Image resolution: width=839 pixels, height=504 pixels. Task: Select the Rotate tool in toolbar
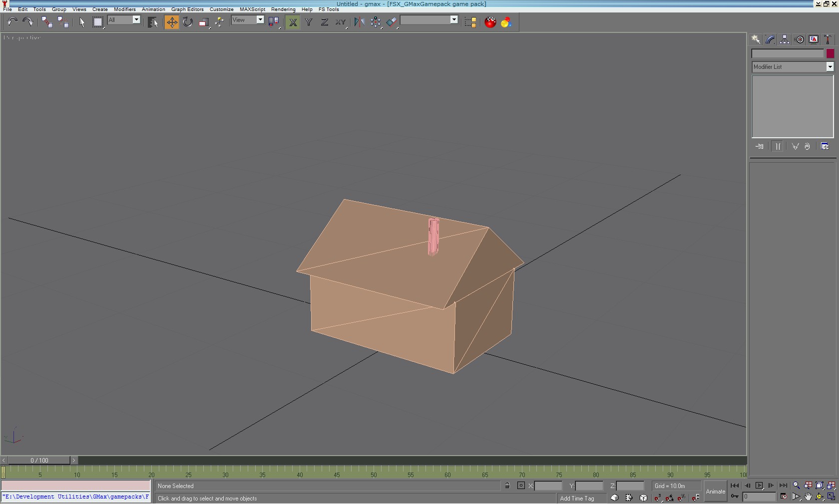tap(188, 22)
